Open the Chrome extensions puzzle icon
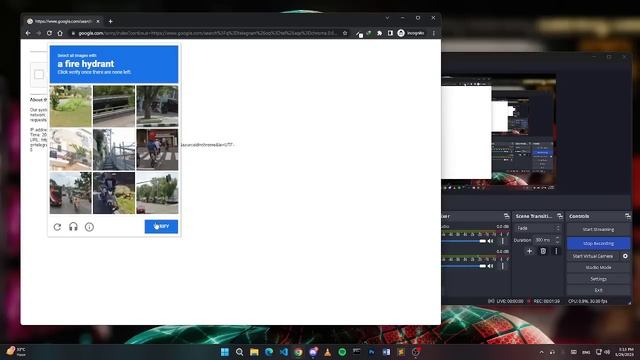The width and height of the screenshot is (640, 360). point(379,33)
